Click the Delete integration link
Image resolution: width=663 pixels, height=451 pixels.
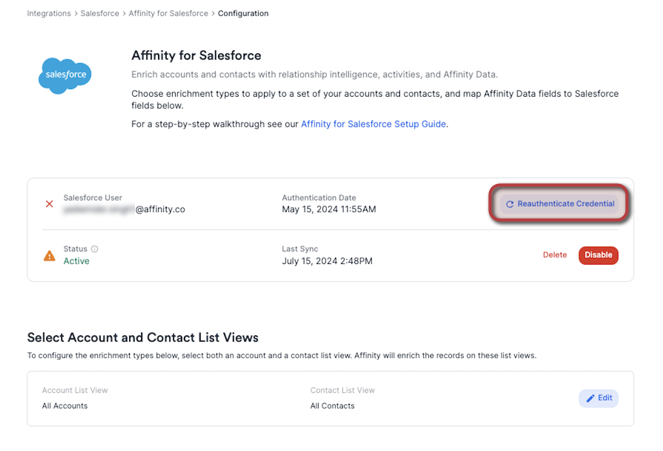pos(554,255)
